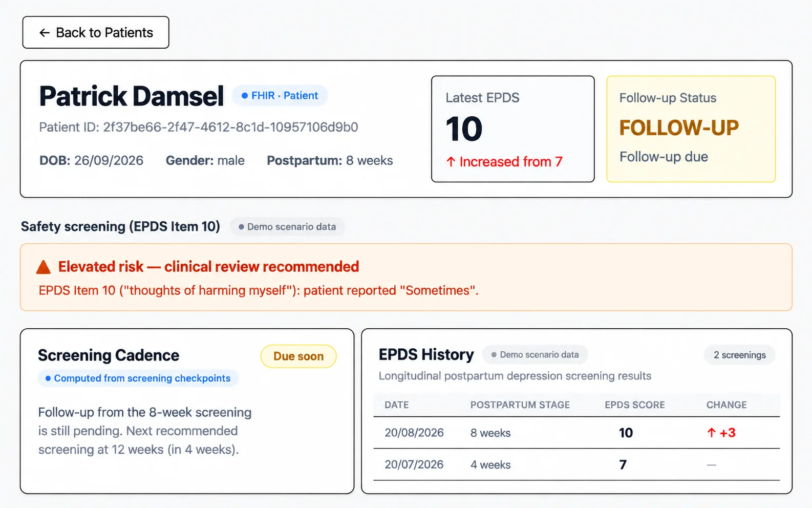Select the Latest EPDS score card
Screen dimensions: 812x508
point(512,129)
